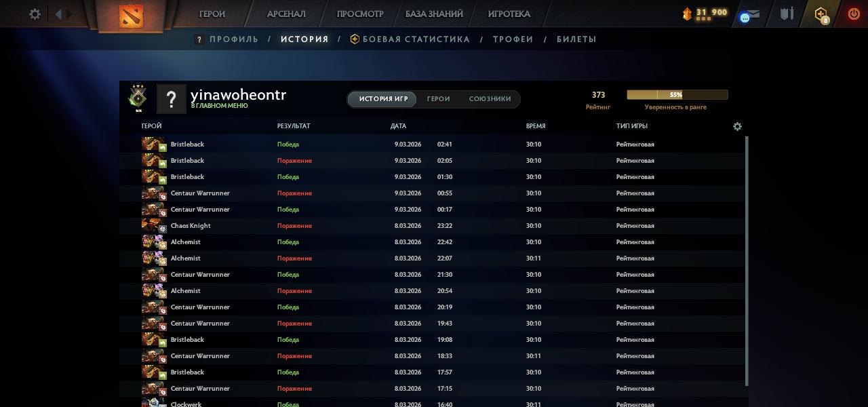Open the Боевая статистика tab

tap(416, 39)
